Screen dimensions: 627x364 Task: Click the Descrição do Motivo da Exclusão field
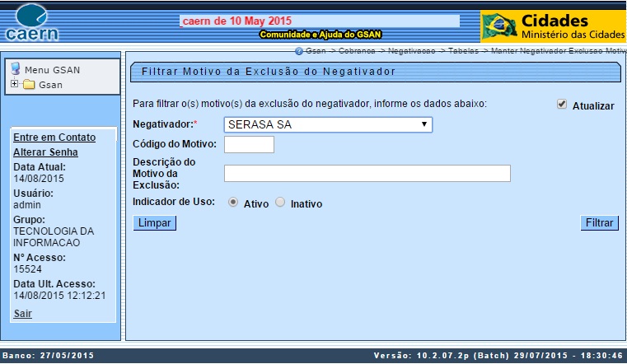tap(367, 173)
